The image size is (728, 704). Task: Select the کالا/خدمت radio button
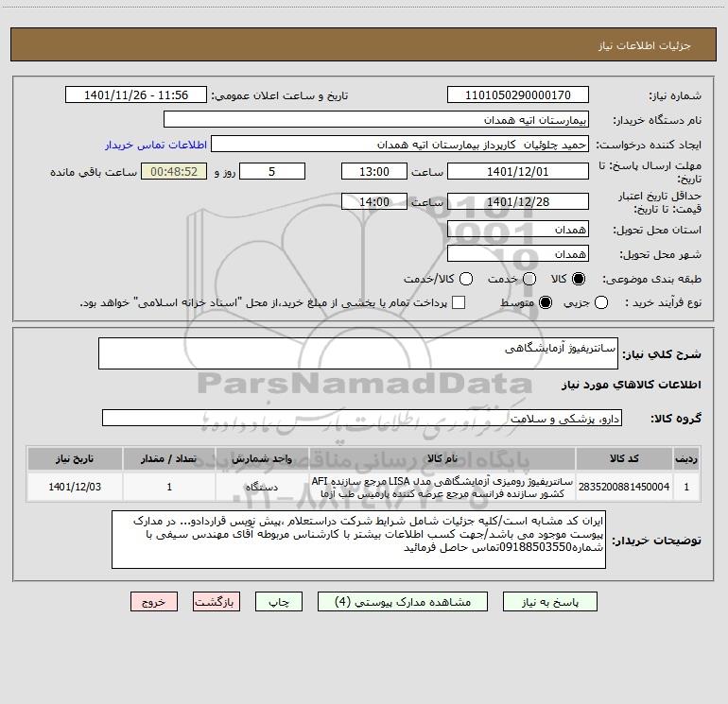(466, 279)
